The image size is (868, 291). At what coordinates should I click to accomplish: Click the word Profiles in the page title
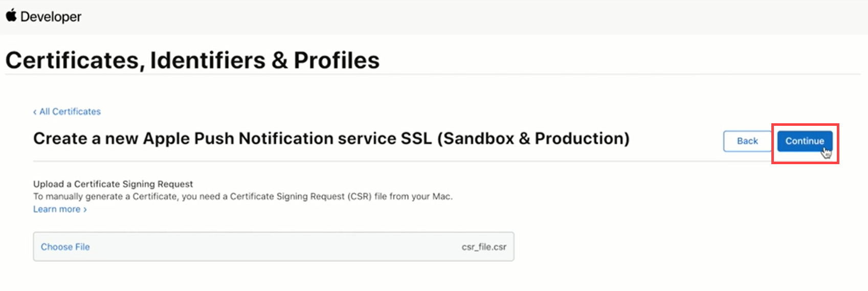pos(337,60)
